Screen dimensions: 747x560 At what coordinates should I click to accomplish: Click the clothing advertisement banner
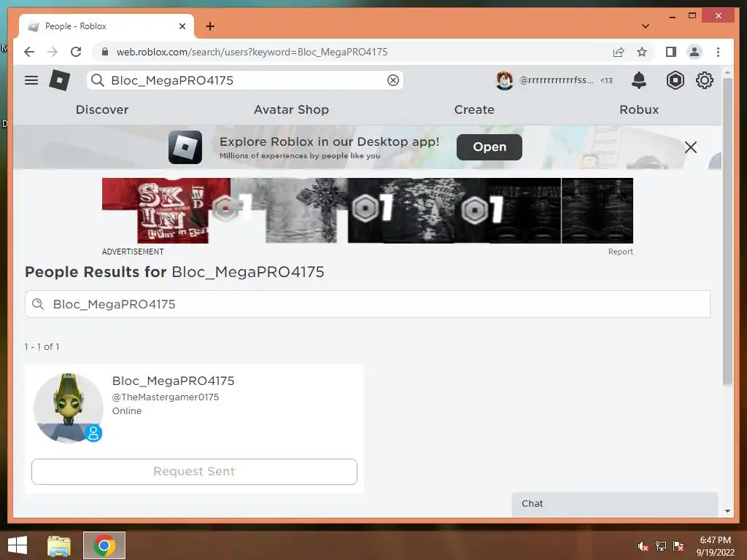click(368, 211)
